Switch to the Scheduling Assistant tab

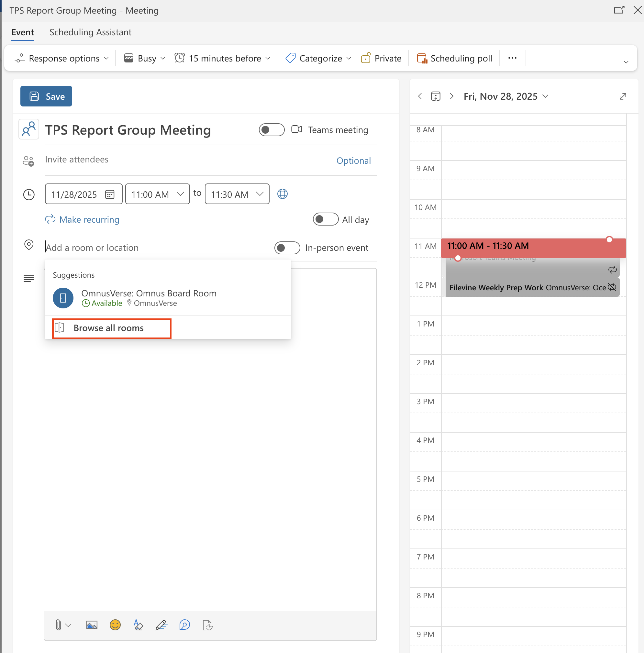pyautogui.click(x=90, y=32)
